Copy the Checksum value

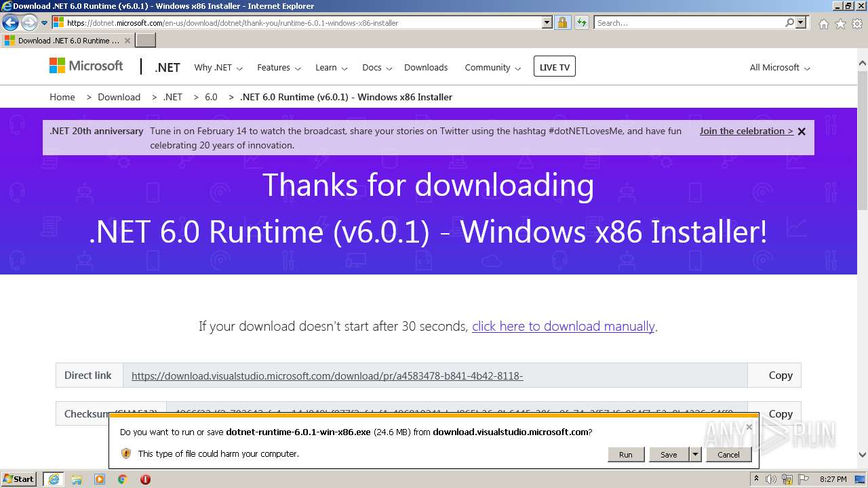pos(781,413)
